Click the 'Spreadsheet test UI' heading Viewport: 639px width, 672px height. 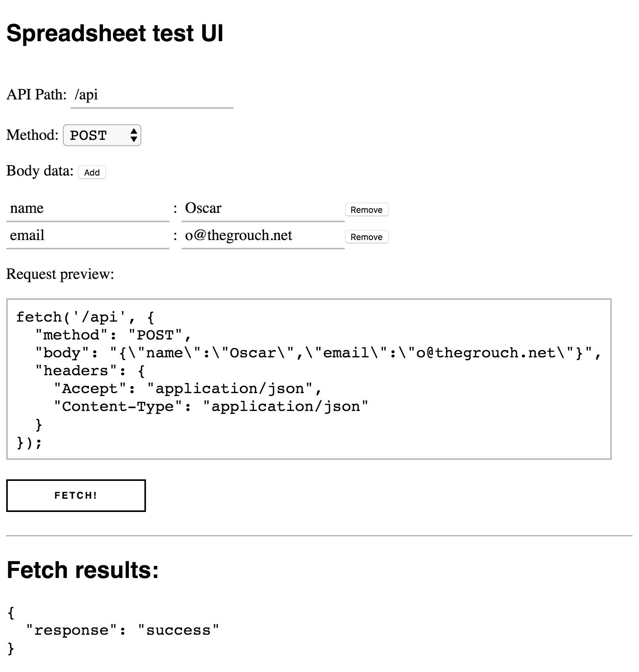tap(115, 33)
